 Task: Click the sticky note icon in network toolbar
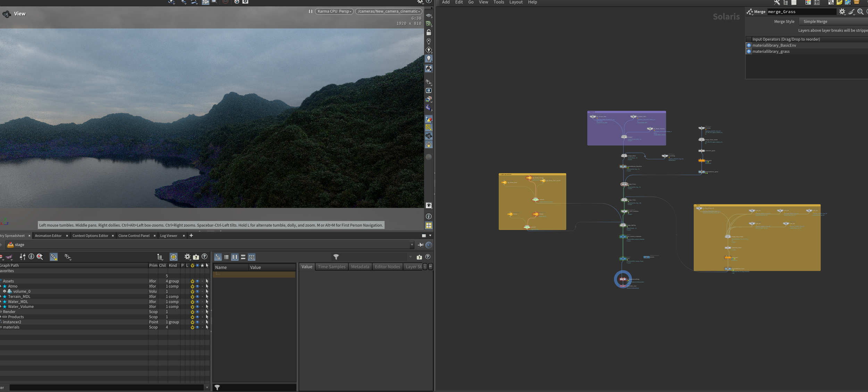(x=839, y=2)
